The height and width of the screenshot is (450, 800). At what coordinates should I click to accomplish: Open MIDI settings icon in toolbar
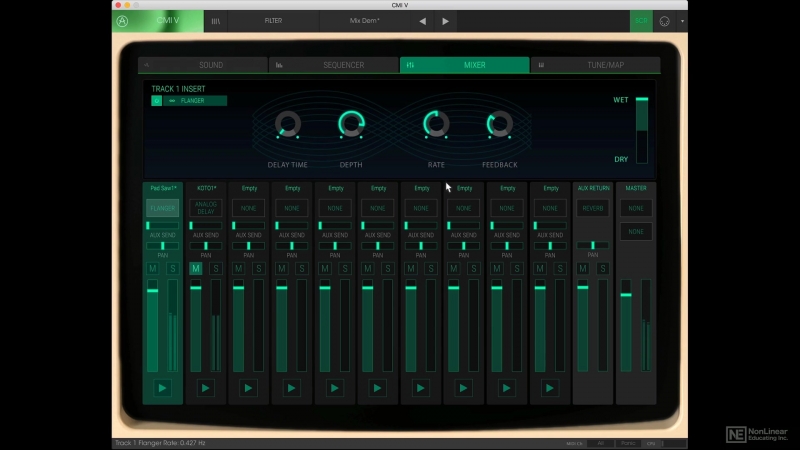[664, 21]
